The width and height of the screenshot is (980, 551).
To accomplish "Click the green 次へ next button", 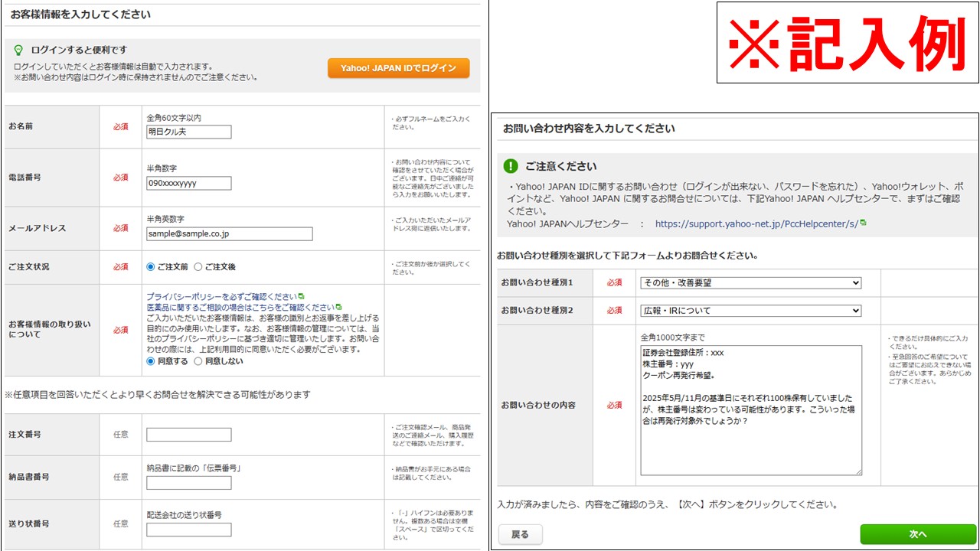I will (x=917, y=534).
